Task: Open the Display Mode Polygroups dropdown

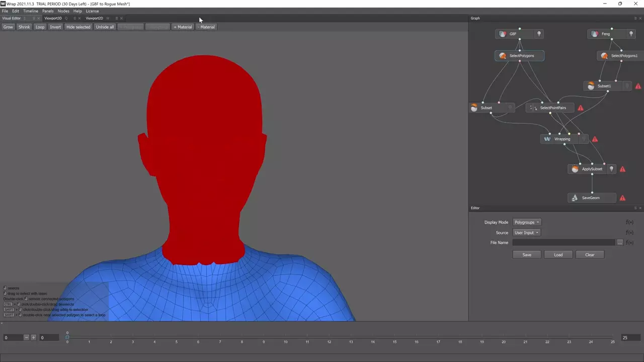Action: [527, 222]
